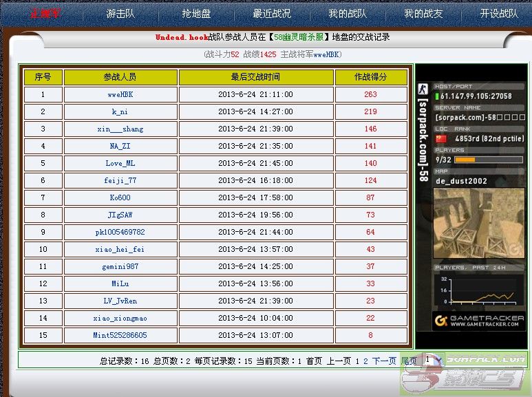The height and width of the screenshot is (397, 532).
Task: Go to page 2 using the pagination number
Action: [x=366, y=361]
